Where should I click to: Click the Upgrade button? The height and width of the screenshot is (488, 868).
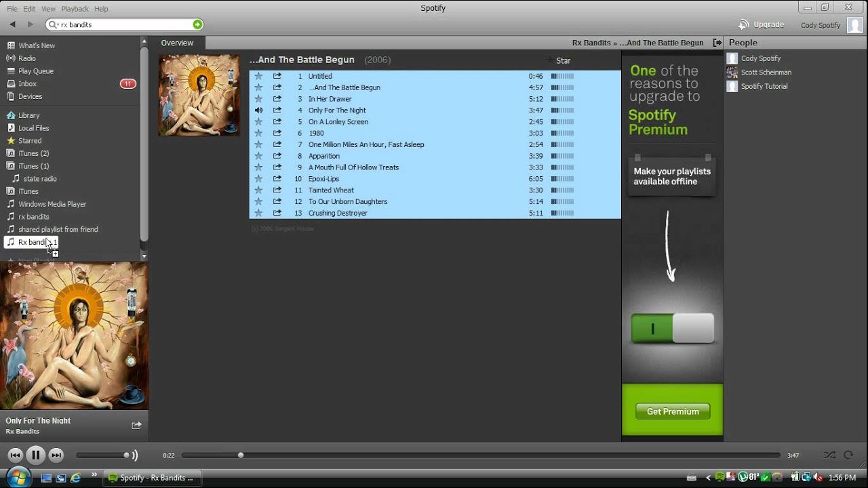(762, 24)
